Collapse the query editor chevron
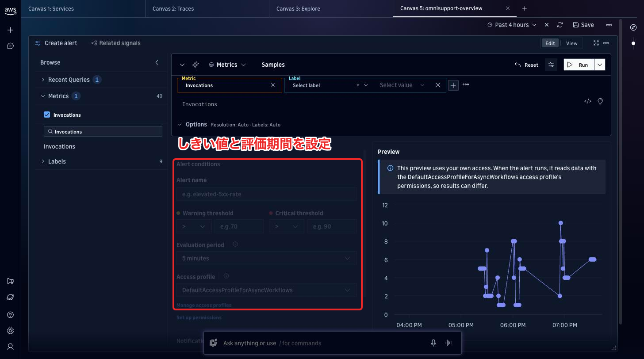This screenshot has height=359, width=644. (x=182, y=65)
